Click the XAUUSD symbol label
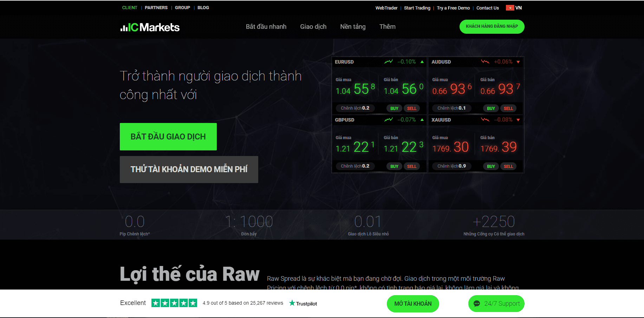Screen dimensions: 644x318 pyautogui.click(x=441, y=120)
